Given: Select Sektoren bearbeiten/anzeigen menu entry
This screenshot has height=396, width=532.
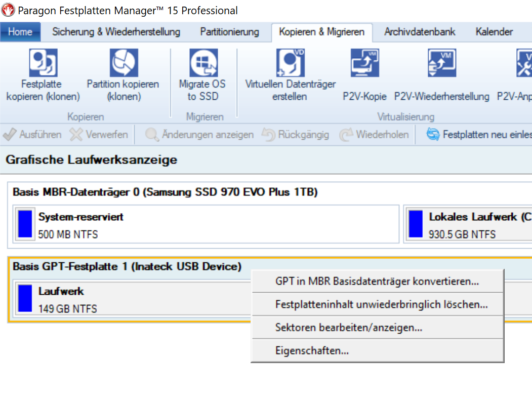Looking at the screenshot, I should click(377, 328).
